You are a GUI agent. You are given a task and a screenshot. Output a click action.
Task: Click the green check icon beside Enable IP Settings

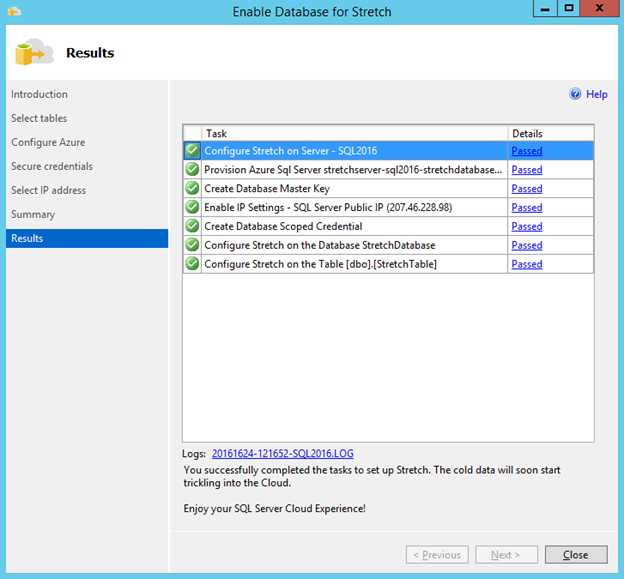[192, 207]
